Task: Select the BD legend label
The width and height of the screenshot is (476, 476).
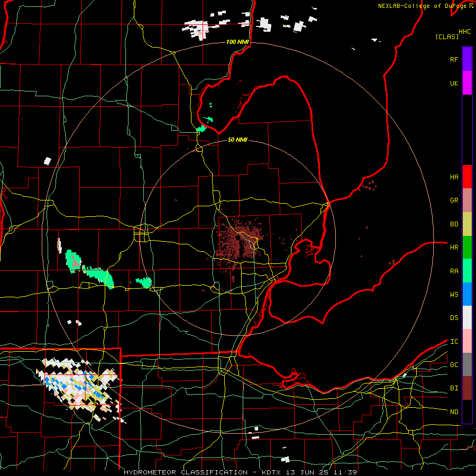Action: coord(454,224)
